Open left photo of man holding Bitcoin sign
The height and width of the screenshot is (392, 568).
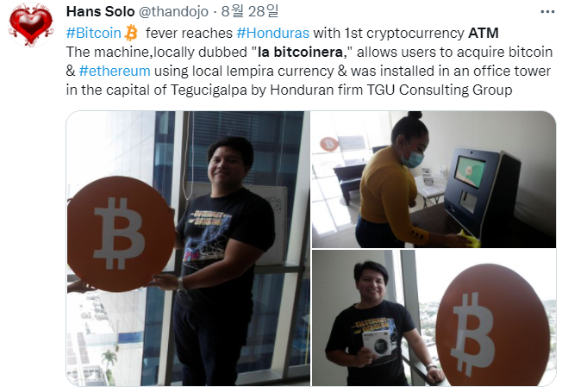pos(188,248)
